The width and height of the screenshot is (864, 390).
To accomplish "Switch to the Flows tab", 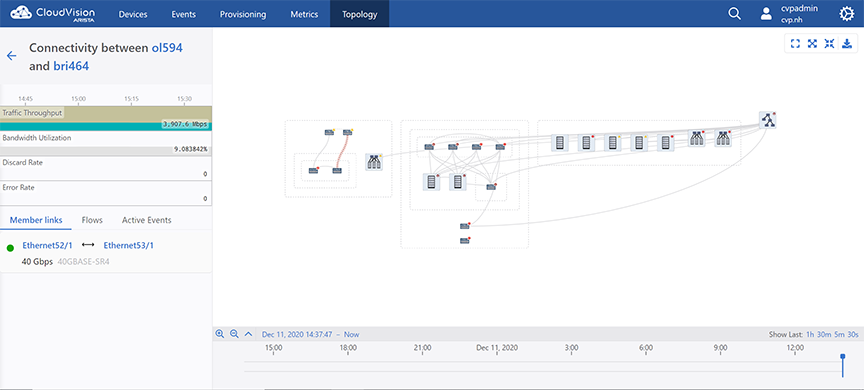I will (92, 220).
